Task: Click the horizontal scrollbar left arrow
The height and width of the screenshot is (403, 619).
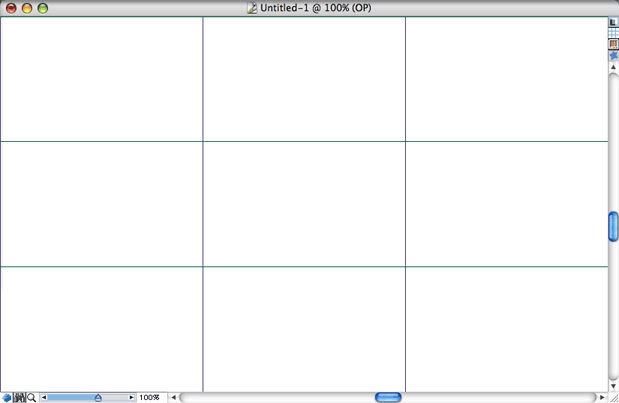Action: tap(173, 397)
